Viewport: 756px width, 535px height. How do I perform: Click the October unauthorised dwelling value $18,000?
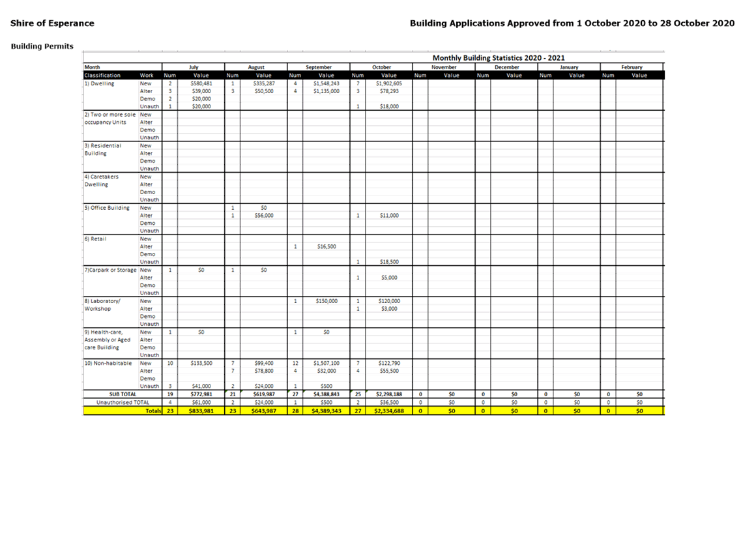click(389, 106)
